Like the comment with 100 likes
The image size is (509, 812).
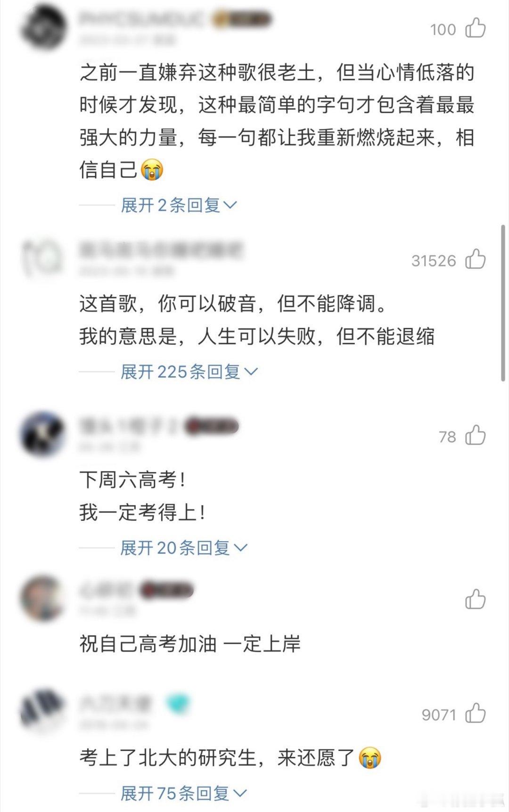[x=475, y=28]
